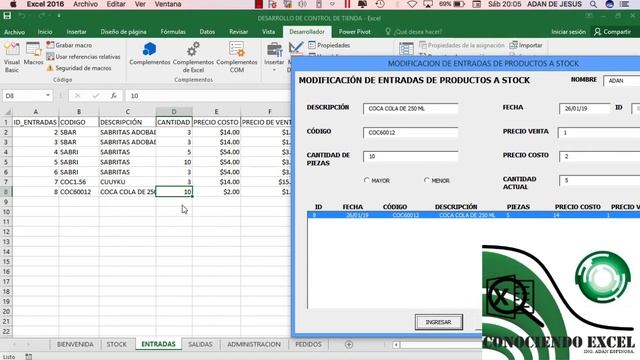Click Iniciar sesión
The height and width of the screenshot is (360, 640).
click(x=568, y=32)
